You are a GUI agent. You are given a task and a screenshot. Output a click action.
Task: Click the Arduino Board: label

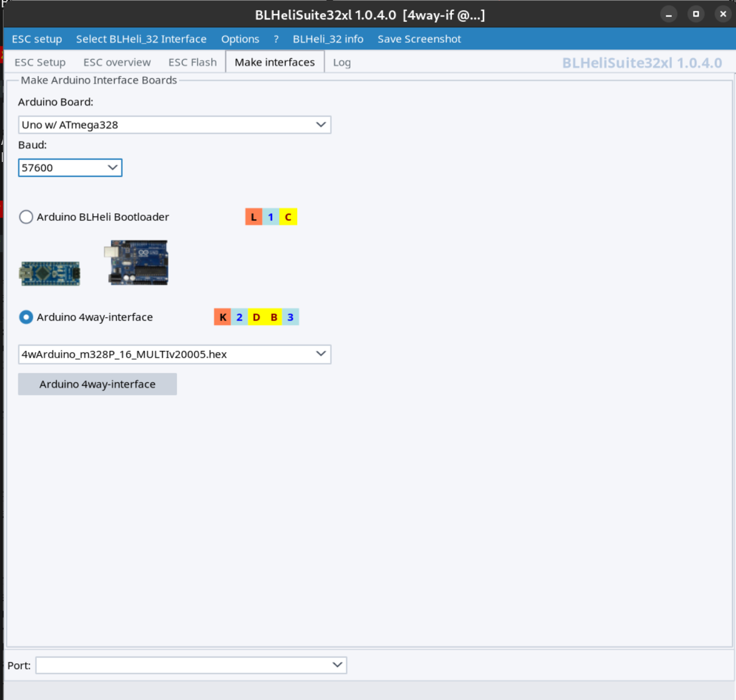tap(56, 102)
